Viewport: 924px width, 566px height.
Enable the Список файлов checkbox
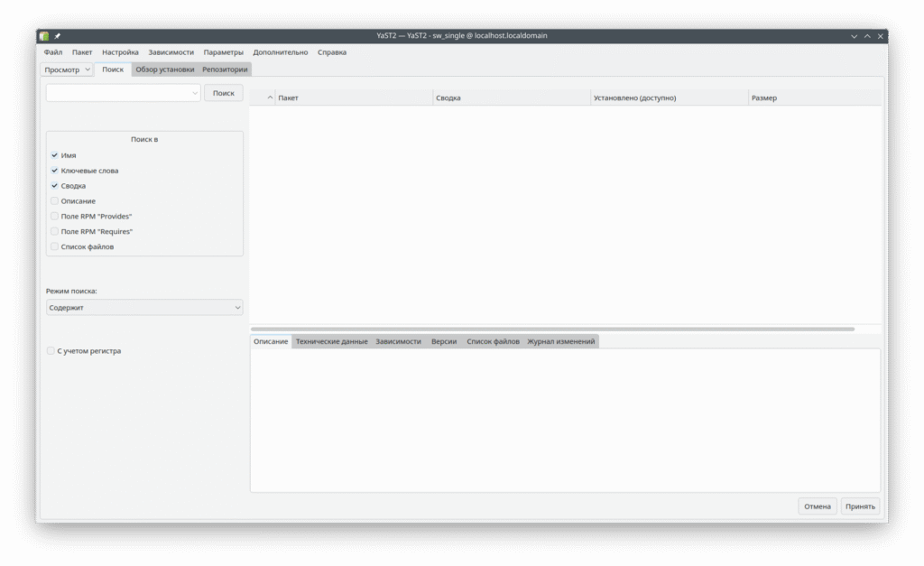click(x=54, y=247)
